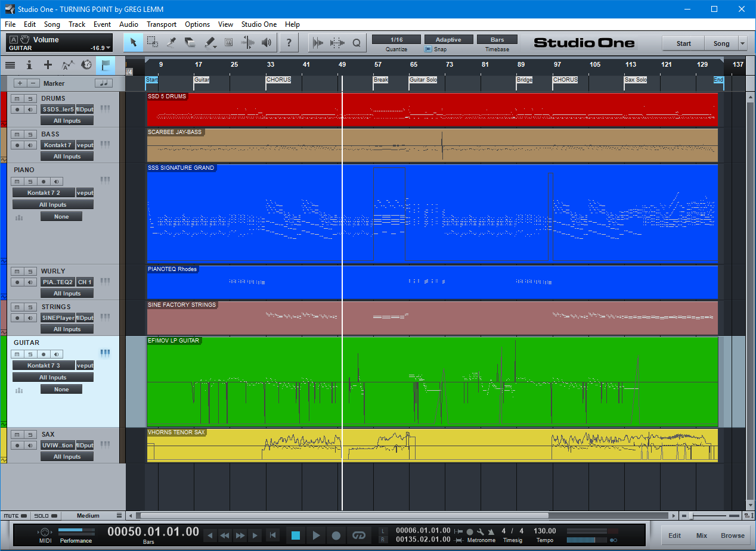Select the Bend tool

tap(247, 42)
